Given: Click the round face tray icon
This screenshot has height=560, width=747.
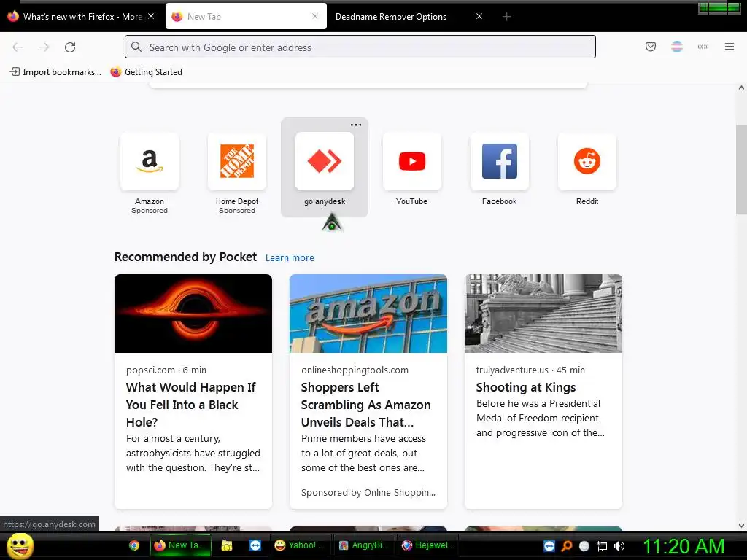Looking at the screenshot, I should tap(584, 546).
